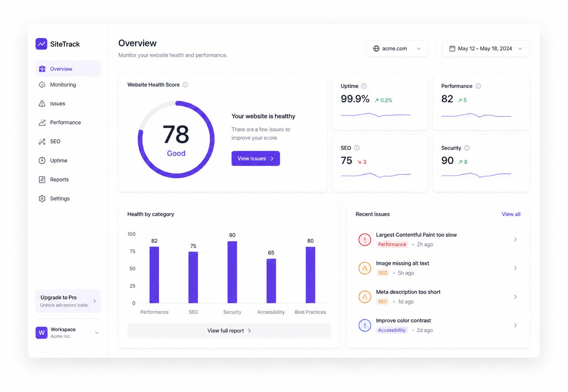Click the Acme Inc. workspace subtitle
Viewport: 568px width, 392px height.
click(61, 336)
